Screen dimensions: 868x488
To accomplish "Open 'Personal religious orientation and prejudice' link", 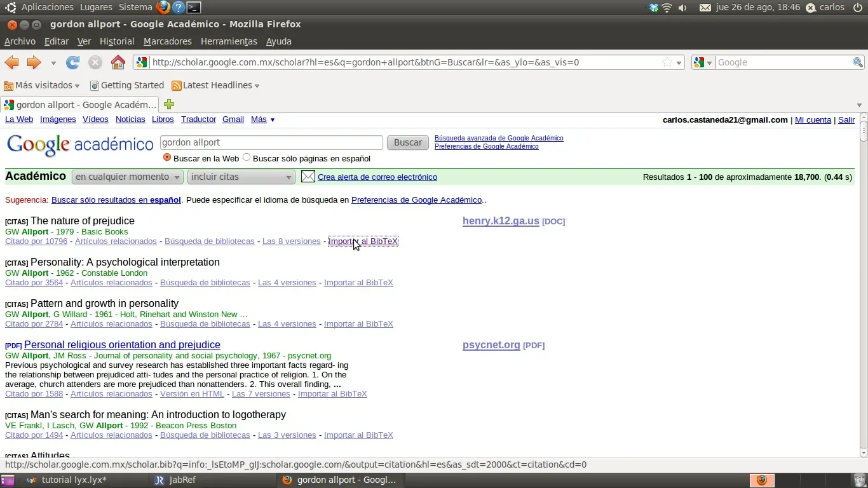I will tap(122, 344).
